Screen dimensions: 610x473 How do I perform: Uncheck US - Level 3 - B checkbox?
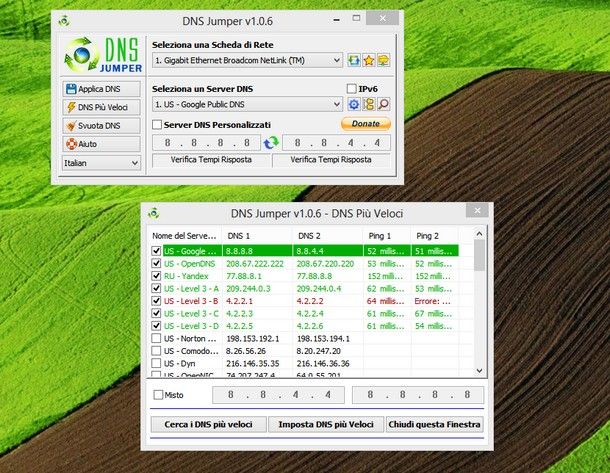pyautogui.click(x=156, y=301)
